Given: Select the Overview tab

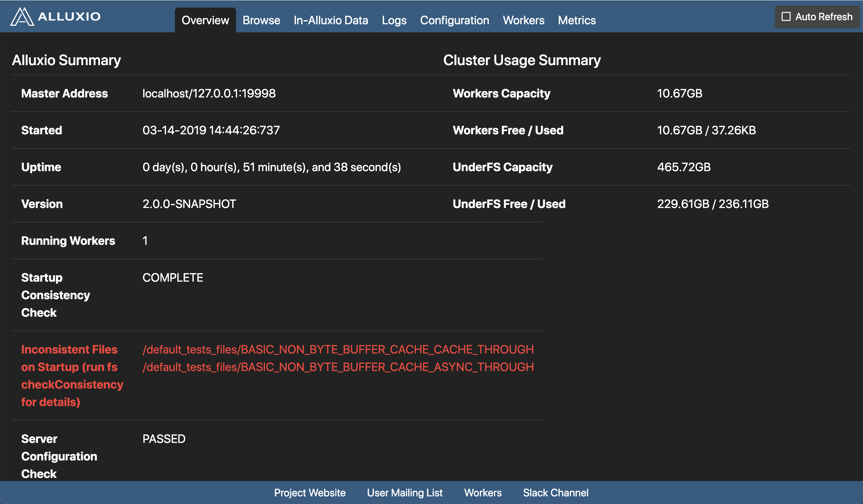Looking at the screenshot, I should pos(205,20).
